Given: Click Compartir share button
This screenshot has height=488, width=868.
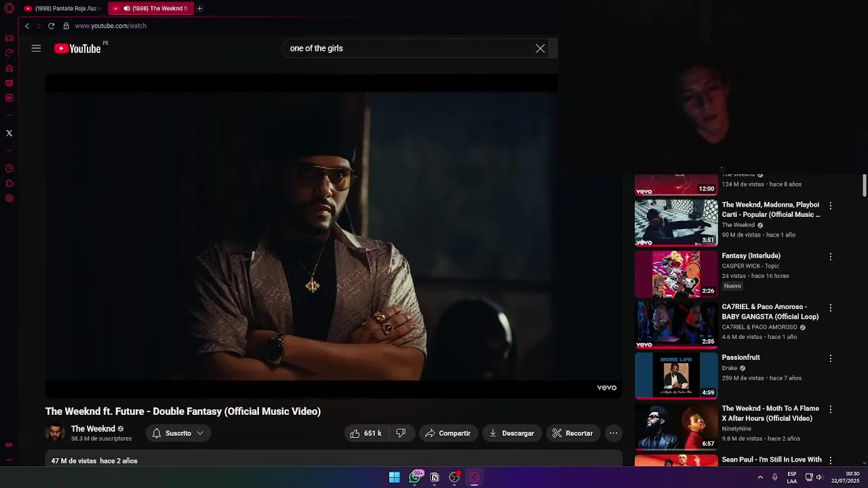Looking at the screenshot, I should 448,433.
